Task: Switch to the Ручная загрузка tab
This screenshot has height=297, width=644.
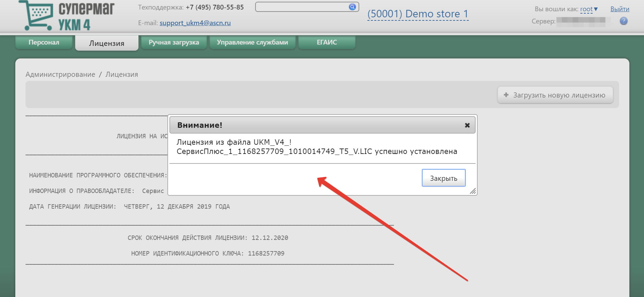Action: click(x=174, y=42)
